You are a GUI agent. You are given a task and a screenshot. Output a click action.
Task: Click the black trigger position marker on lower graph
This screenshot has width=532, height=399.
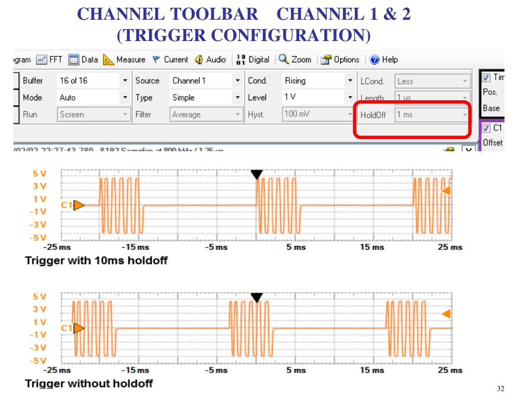pos(257,298)
